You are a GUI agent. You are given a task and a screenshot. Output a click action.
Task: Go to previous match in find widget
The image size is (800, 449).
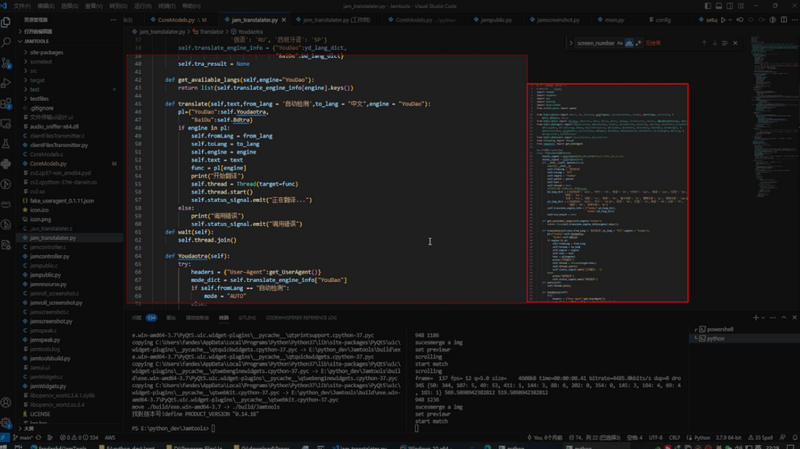[x=703, y=43]
